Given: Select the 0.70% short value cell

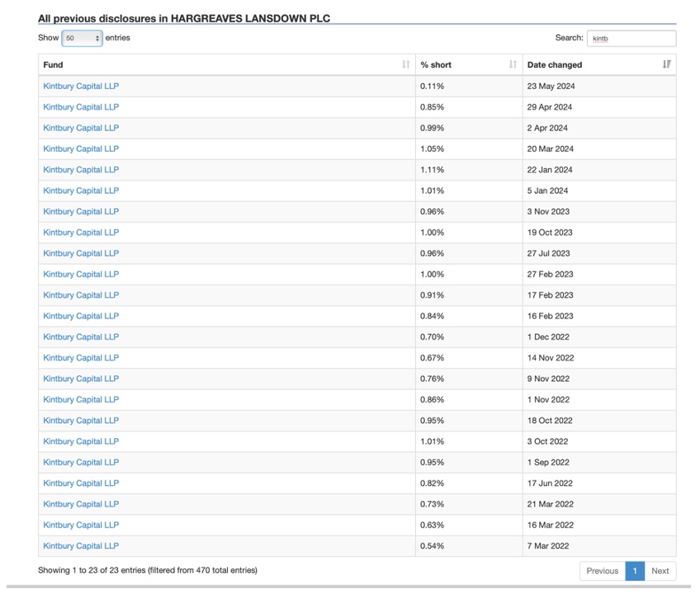Looking at the screenshot, I should pos(469,337).
